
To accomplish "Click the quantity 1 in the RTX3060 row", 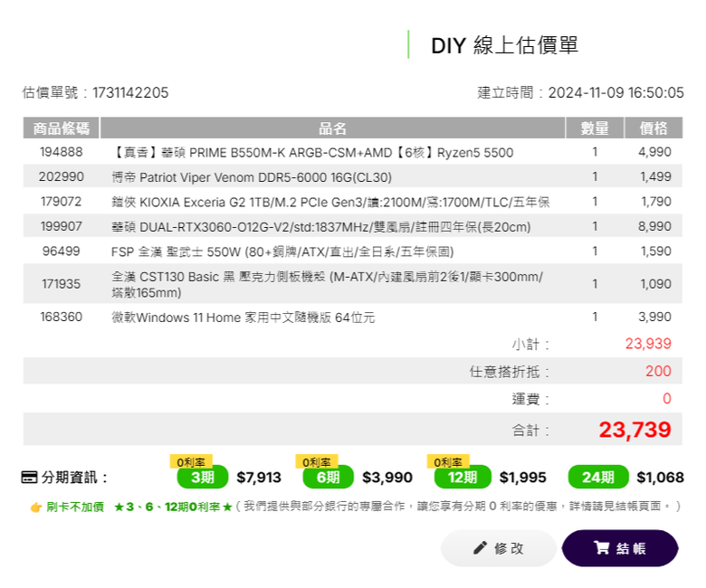I will click(595, 226).
